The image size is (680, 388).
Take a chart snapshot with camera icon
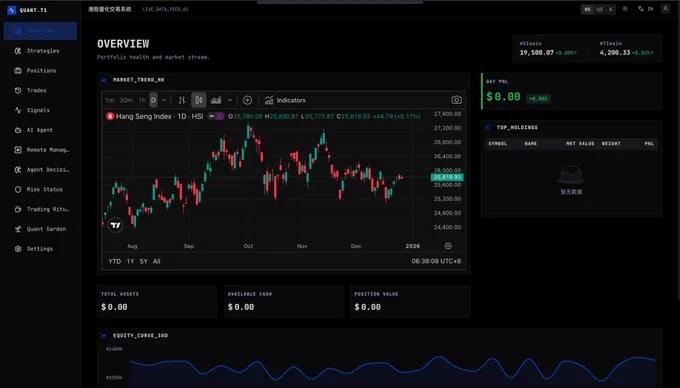pyautogui.click(x=456, y=100)
